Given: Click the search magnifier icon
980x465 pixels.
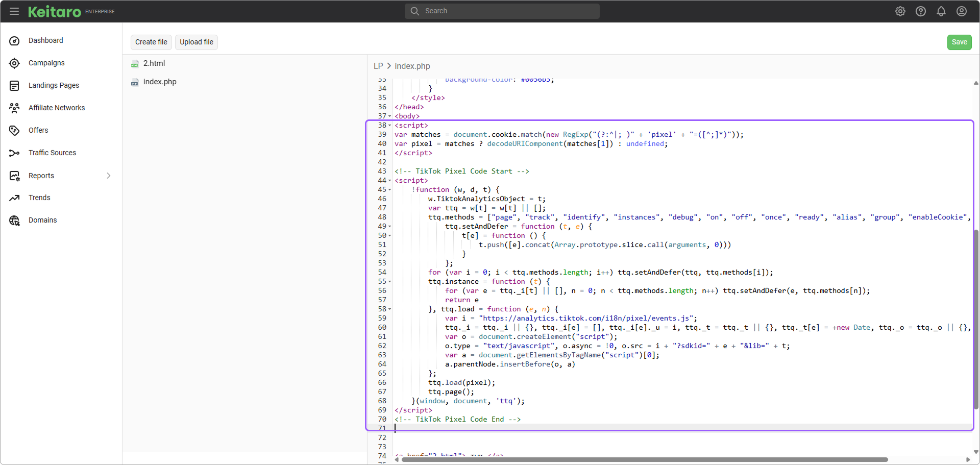Looking at the screenshot, I should pos(415,11).
